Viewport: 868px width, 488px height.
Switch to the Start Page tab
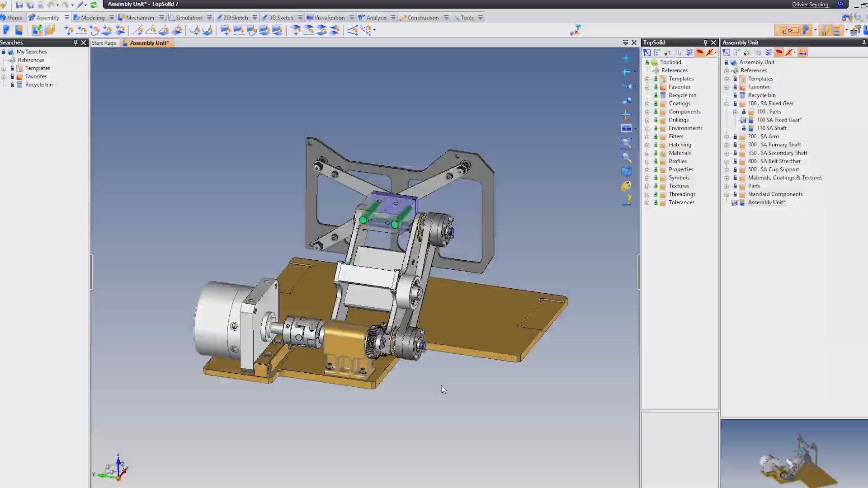pyautogui.click(x=104, y=43)
